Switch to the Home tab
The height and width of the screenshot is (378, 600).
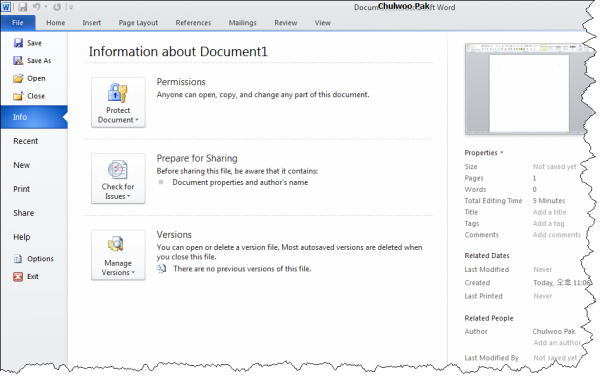click(x=55, y=23)
